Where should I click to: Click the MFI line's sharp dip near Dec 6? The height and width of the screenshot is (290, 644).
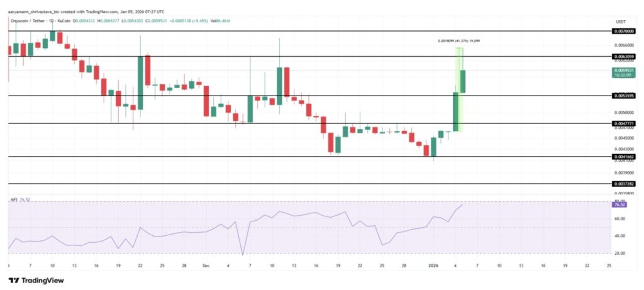point(243,254)
